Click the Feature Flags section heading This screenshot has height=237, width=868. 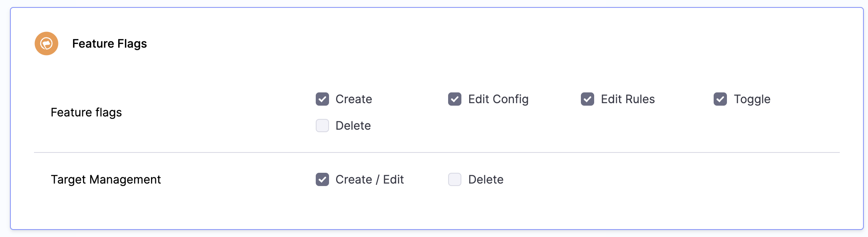[109, 44]
